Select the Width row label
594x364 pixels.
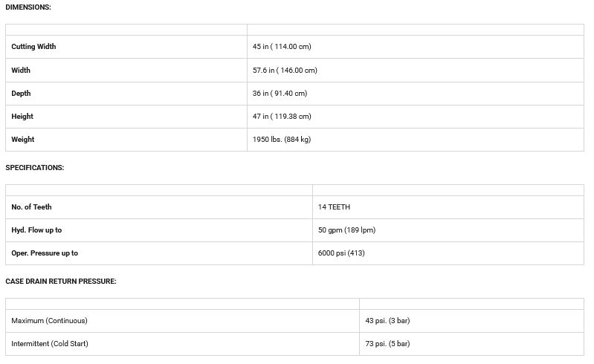[21, 71]
